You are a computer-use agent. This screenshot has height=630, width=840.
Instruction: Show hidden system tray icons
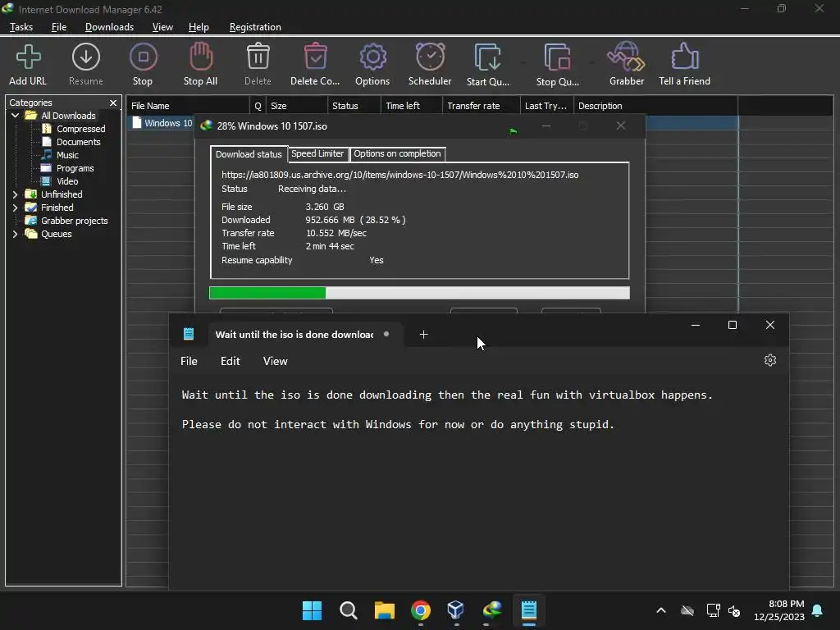click(661, 610)
